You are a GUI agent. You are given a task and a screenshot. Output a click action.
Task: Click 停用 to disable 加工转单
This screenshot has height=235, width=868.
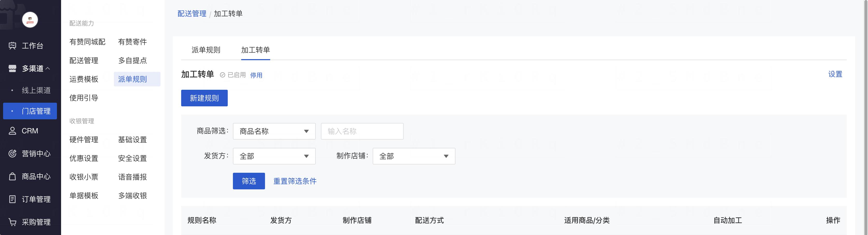click(x=256, y=75)
